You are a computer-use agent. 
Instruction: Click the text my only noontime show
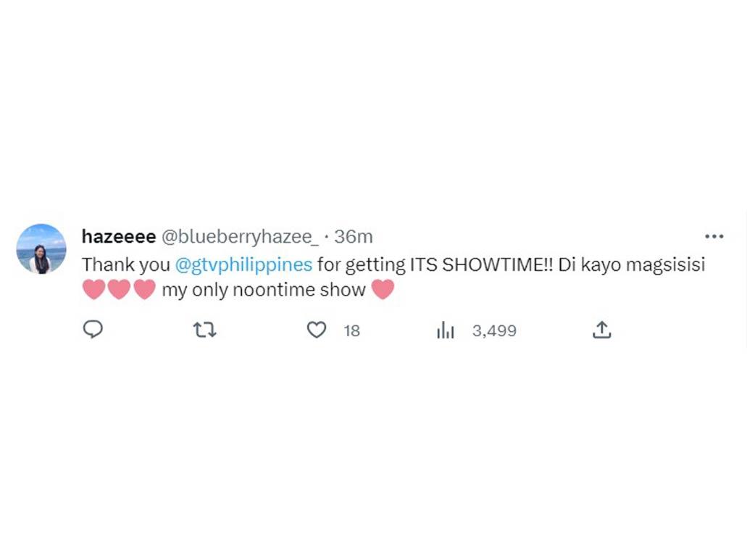264,291
